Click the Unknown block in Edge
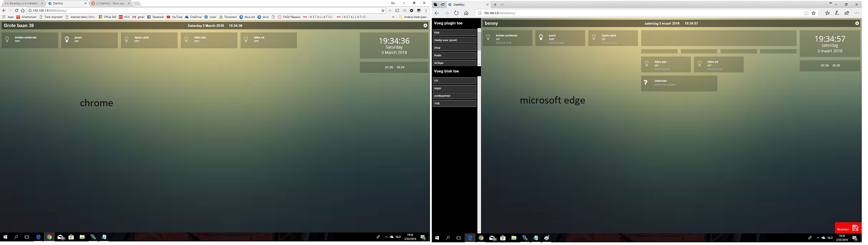Screen dimensions: 868x245 pyautogui.click(x=679, y=83)
